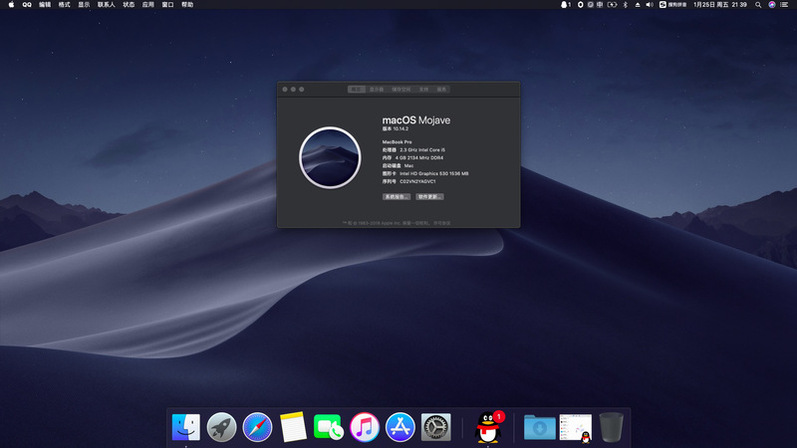This screenshot has width=797, height=448.
Task: Switch to the 显示器 (Displays) tab
Action: (x=377, y=89)
